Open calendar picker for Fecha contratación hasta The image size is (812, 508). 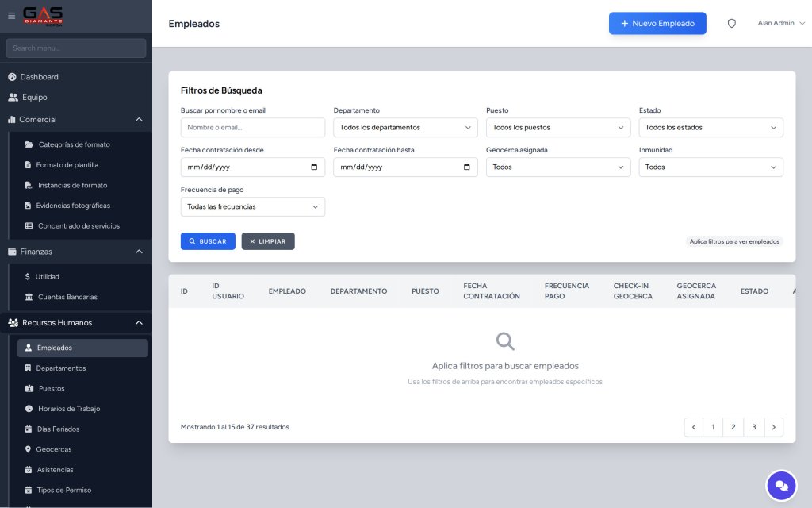tap(466, 167)
